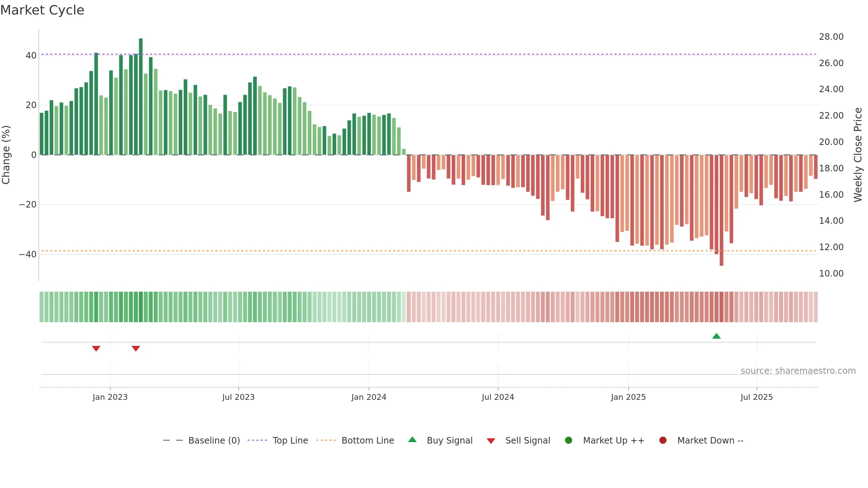The image size is (868, 488).
Task: Click the 28.00 price axis label
Action: pyautogui.click(x=831, y=37)
